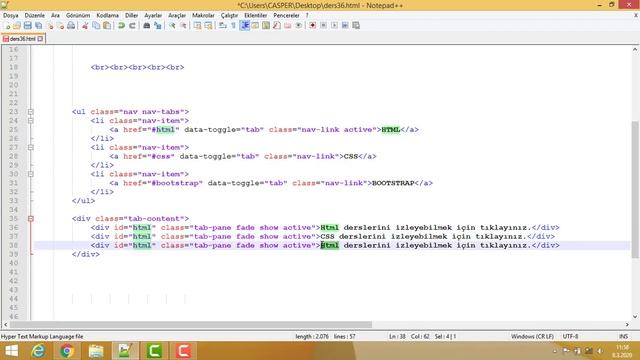This screenshot has width=640, height=360.
Task: Open the Ara menu
Action: click(55, 15)
